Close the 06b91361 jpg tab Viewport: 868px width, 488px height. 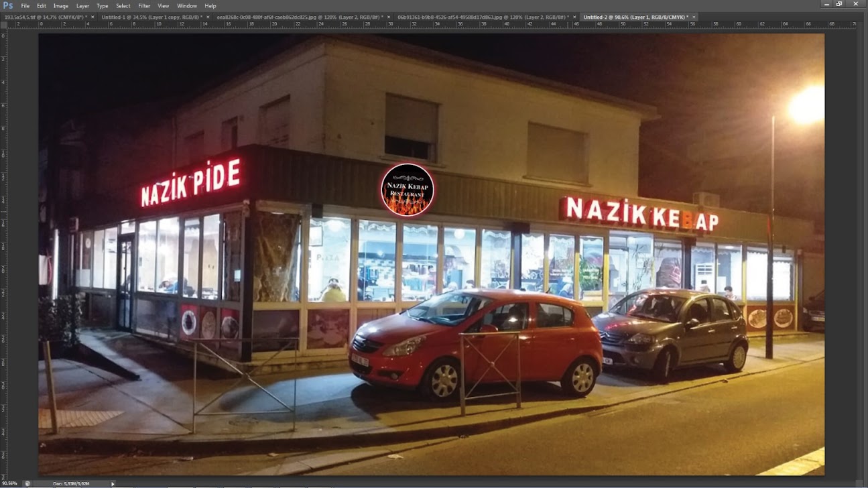pos(574,17)
